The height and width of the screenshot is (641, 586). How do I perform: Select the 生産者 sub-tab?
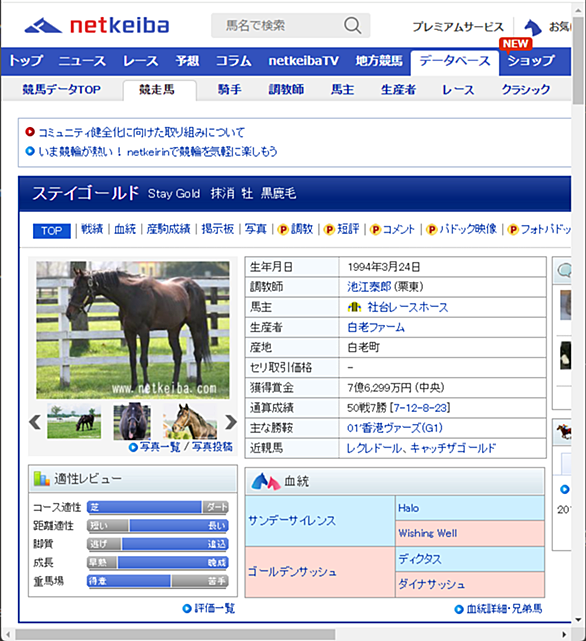point(398,90)
